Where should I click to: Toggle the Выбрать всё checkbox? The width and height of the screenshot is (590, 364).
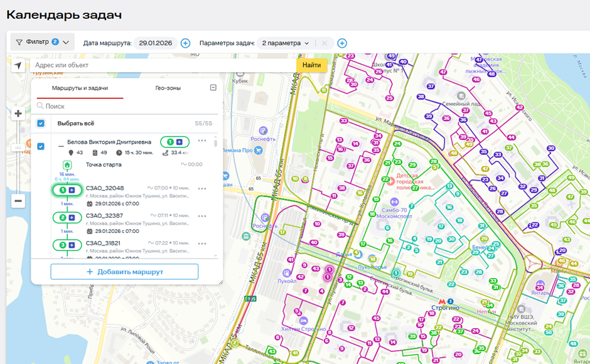point(41,124)
